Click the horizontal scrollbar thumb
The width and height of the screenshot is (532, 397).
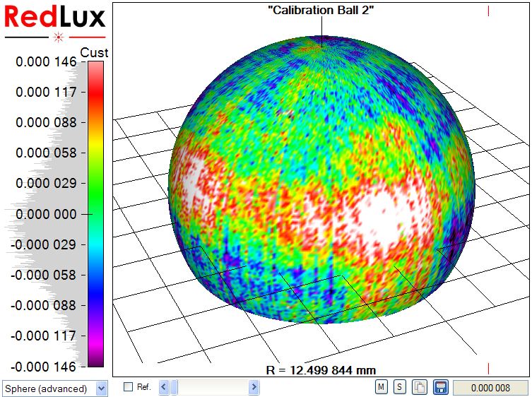point(174,387)
